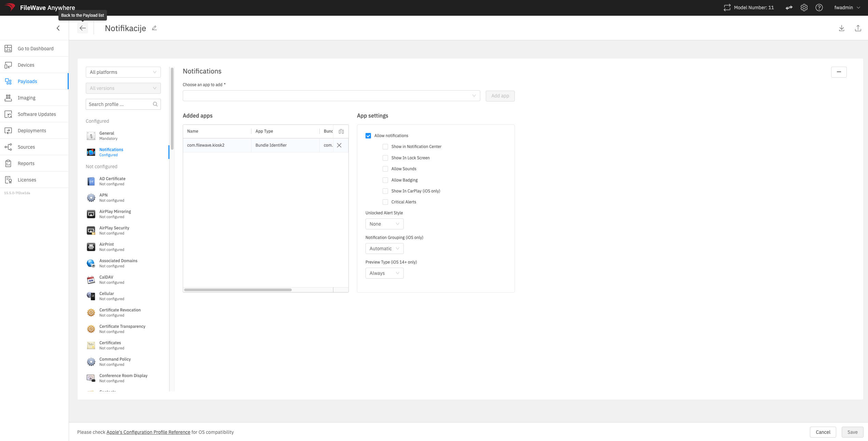Viewport: 868px width, 441px height.
Task: Open column chooser icon in Added apps table
Action: point(341,131)
